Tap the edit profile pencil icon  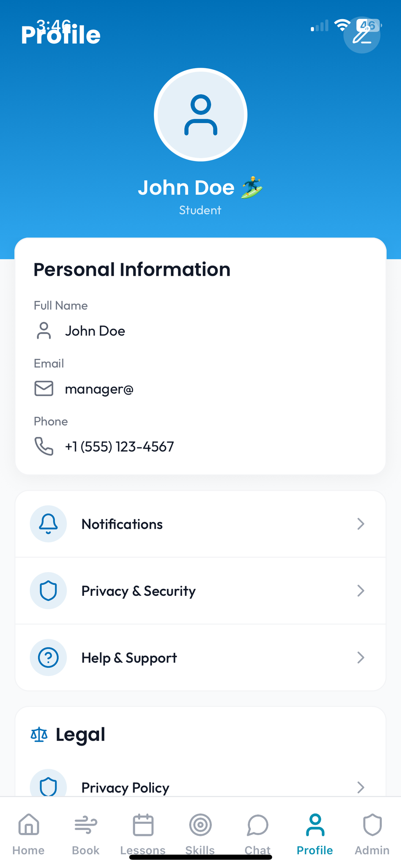[x=361, y=35]
